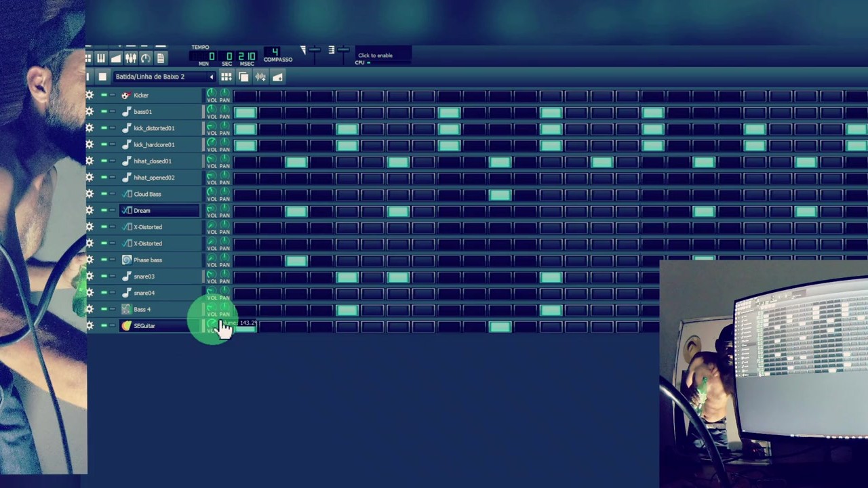Click the add sample track waveform icon

coord(260,77)
